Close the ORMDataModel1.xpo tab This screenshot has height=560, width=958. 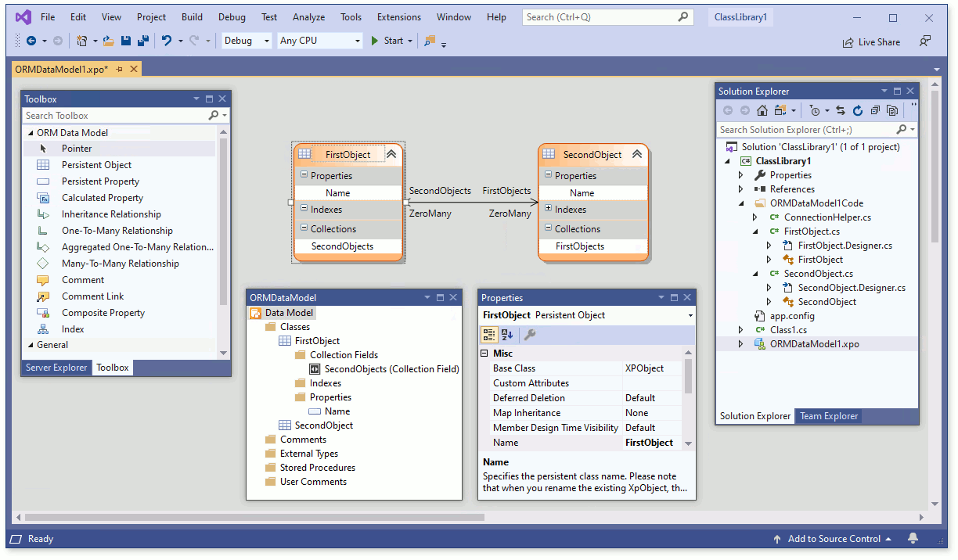(x=134, y=69)
